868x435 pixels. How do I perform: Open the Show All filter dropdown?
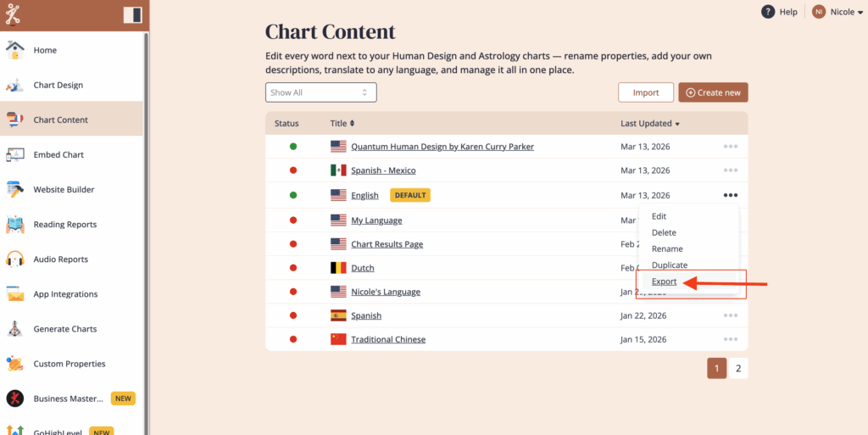(321, 92)
